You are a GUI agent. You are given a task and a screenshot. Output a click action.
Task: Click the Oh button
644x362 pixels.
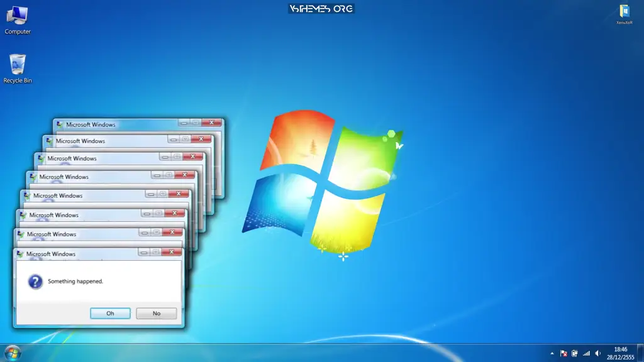click(x=110, y=313)
